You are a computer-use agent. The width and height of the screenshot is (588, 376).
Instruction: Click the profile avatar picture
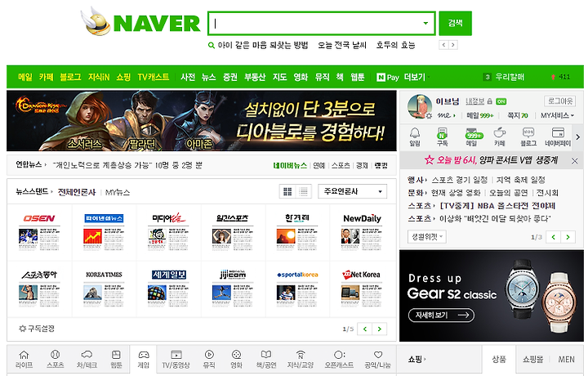tap(420, 106)
